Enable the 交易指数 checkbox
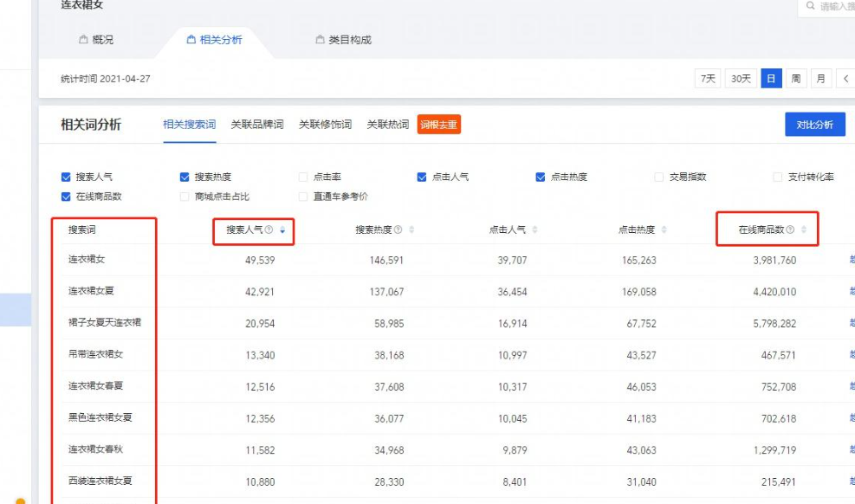 coord(658,177)
